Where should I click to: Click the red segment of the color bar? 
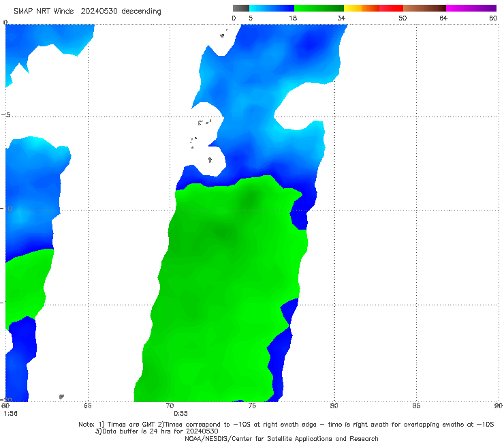[x=391, y=8]
